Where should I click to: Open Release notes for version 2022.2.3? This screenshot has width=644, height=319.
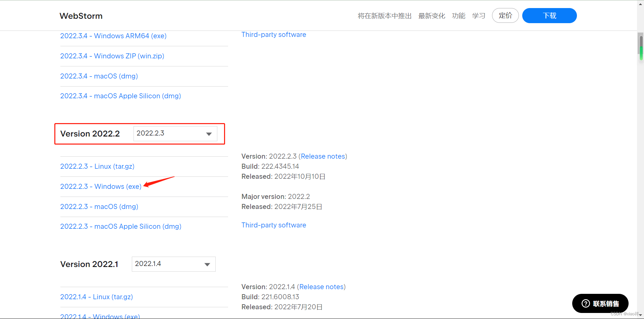pos(323,156)
